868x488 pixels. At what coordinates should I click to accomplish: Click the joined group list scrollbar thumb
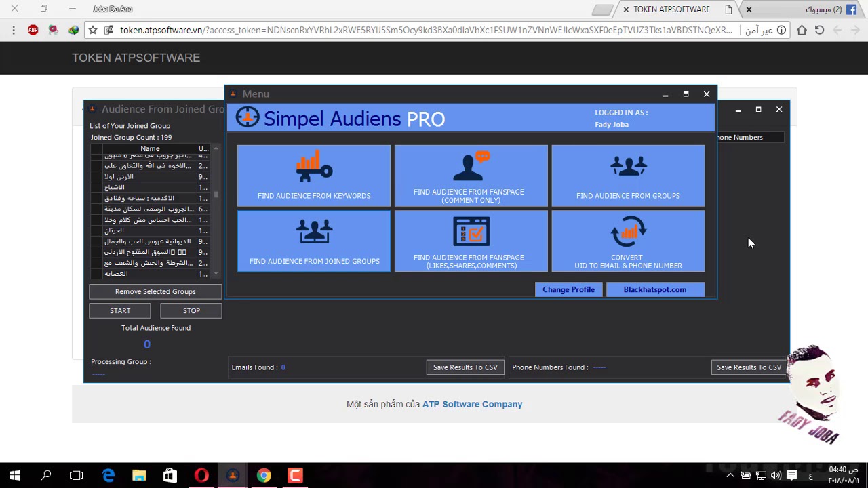click(216, 195)
